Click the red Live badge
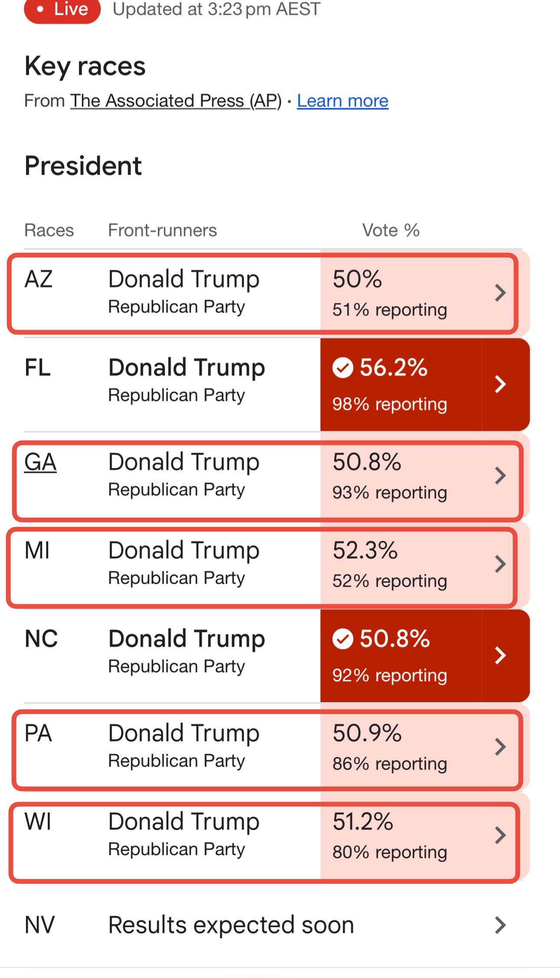 (x=63, y=10)
